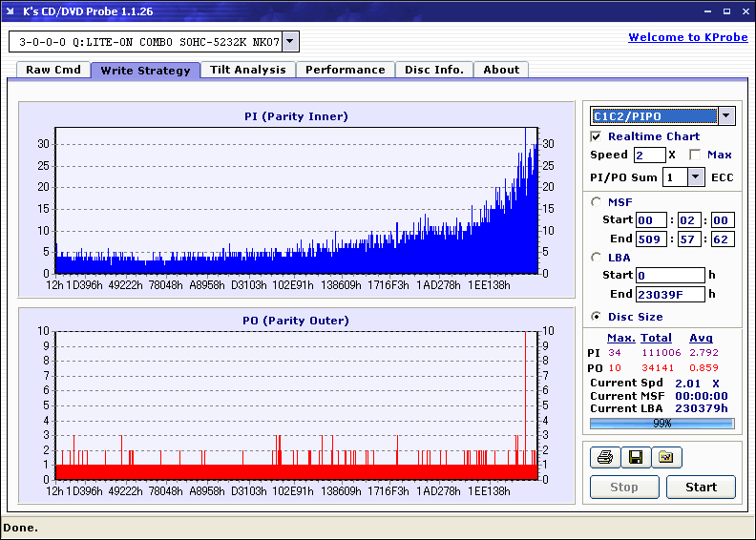Click the printer icon to print chart
This screenshot has width=756, height=540.
(x=604, y=458)
